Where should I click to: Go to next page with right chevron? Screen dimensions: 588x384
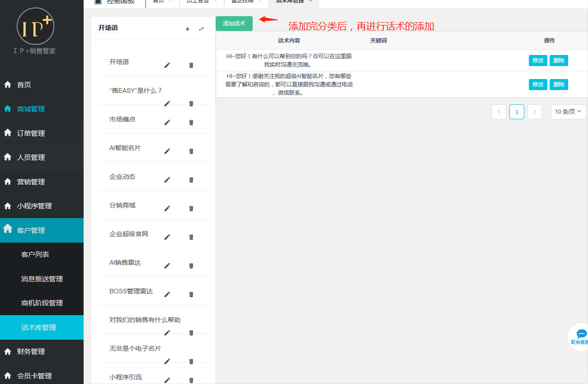pos(534,112)
